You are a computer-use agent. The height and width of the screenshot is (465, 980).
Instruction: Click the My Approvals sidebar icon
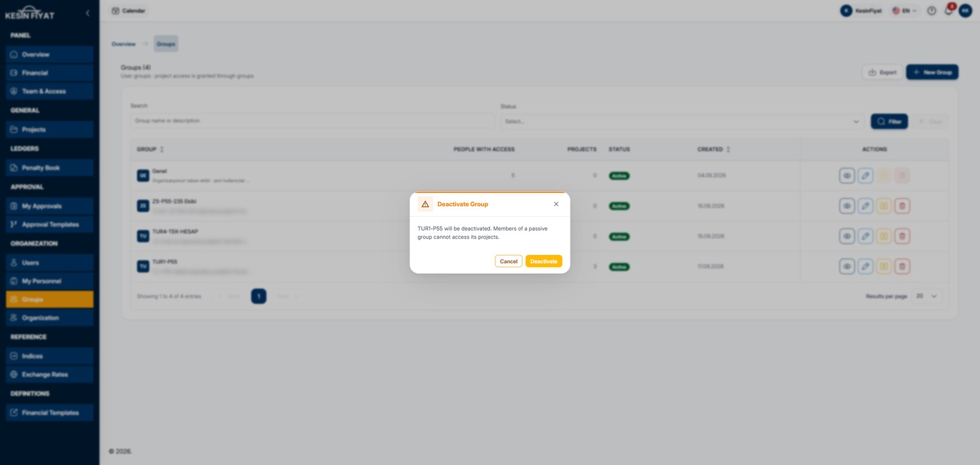[14, 206]
